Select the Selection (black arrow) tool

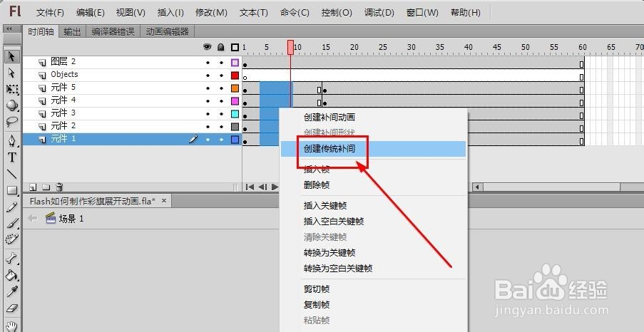[x=12, y=56]
